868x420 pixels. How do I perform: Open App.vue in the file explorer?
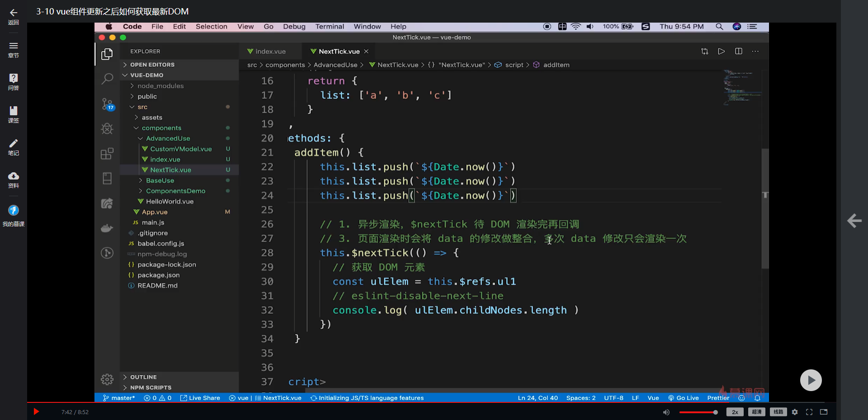coord(155,212)
